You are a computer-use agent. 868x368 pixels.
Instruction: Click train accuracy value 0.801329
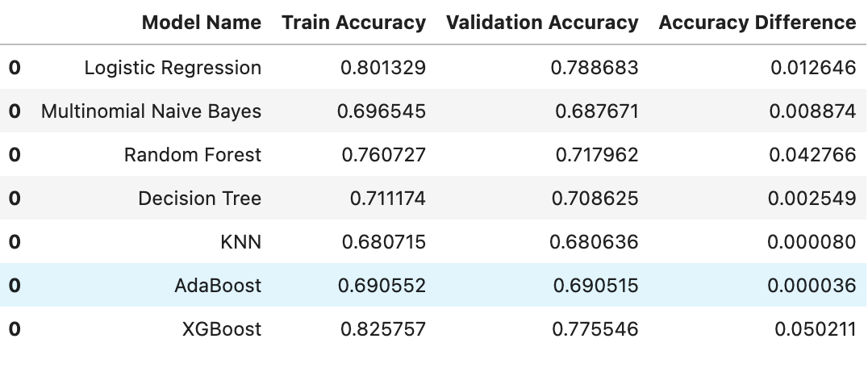[383, 68]
